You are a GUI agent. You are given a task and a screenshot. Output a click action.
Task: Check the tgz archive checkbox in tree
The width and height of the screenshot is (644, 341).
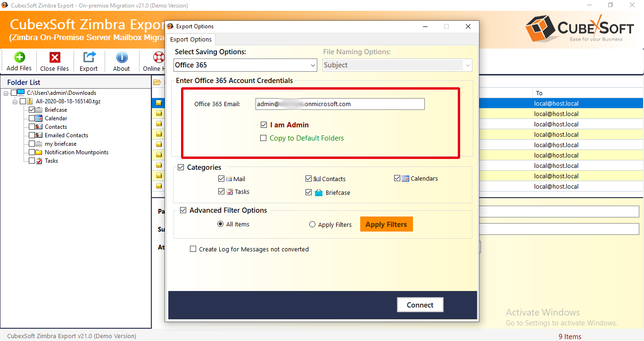click(x=23, y=101)
